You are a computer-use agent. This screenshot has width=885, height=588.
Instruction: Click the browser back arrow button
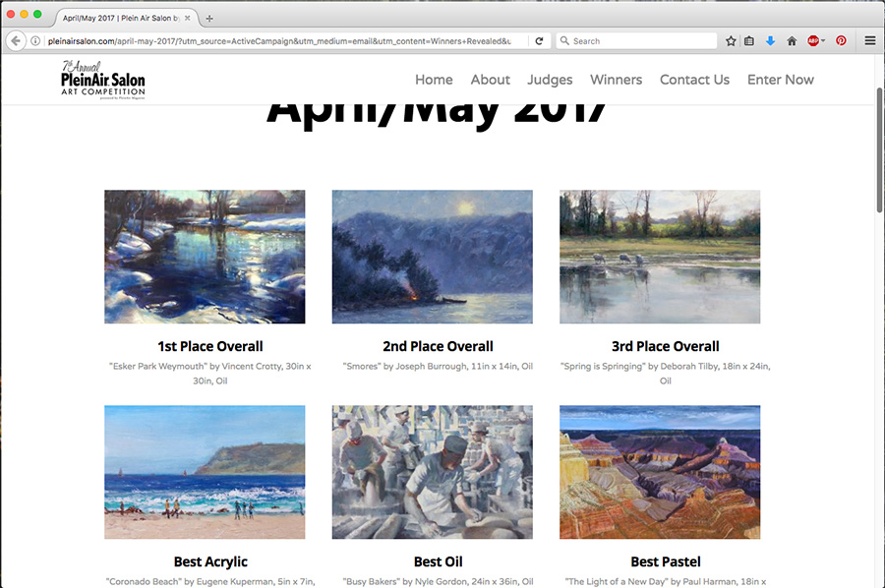click(x=16, y=40)
